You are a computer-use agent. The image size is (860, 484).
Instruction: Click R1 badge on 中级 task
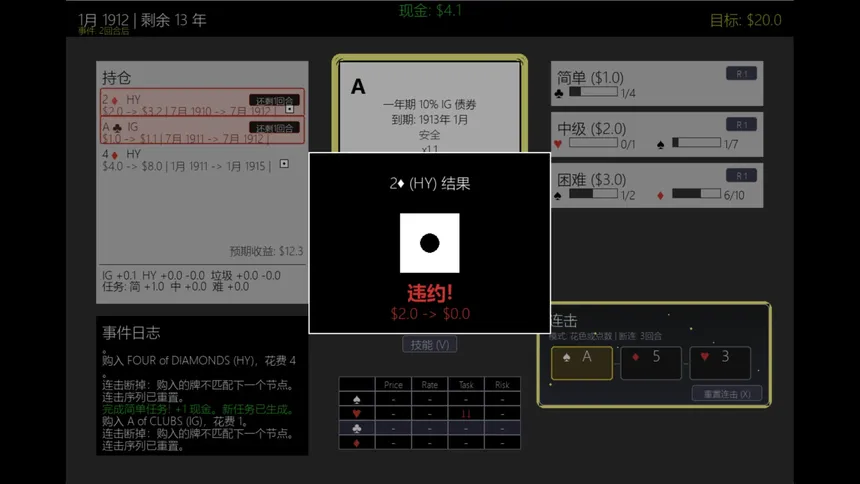click(742, 125)
